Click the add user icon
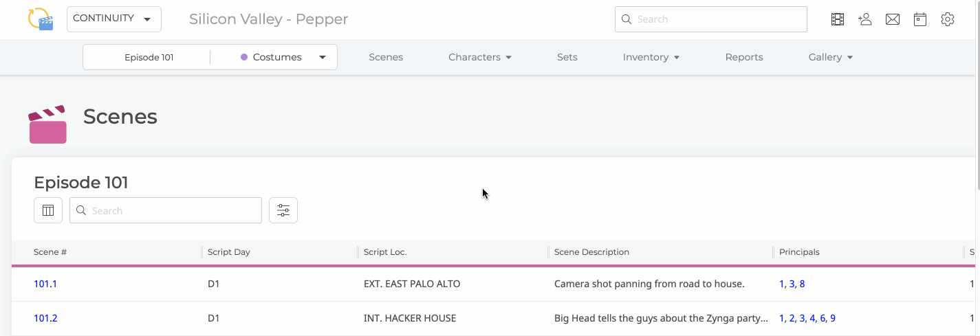Image resolution: width=980 pixels, height=336 pixels. 865,19
